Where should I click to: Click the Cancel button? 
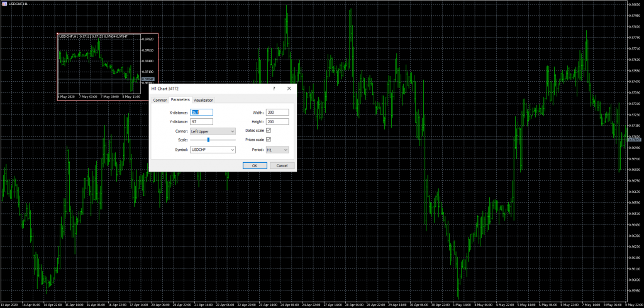(282, 165)
